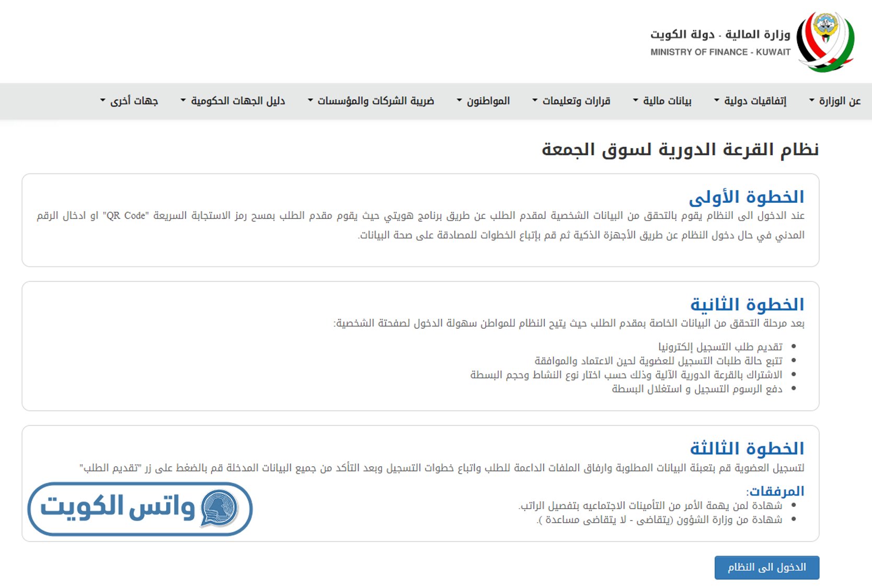Select ضريبة الشركات والمؤسسات in navigation bar
Image resolution: width=872 pixels, height=588 pixels.
coord(375,101)
